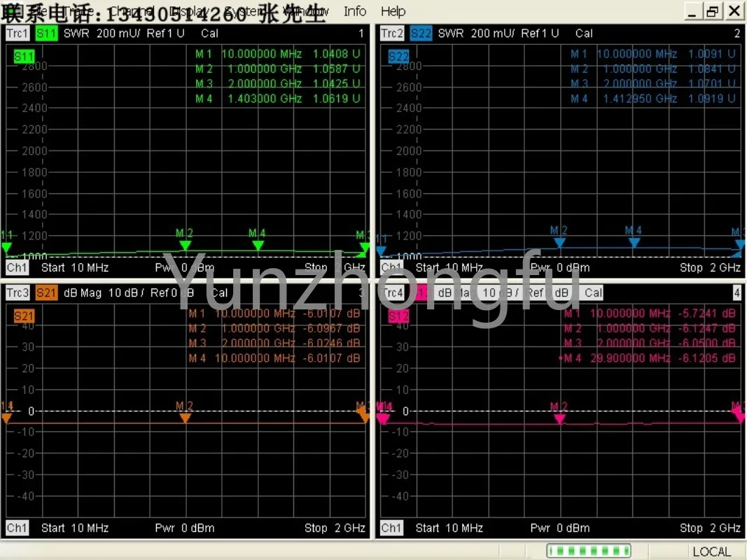Image resolution: width=747 pixels, height=560 pixels.
Task: Click S22 marker M 3 reading 1.0701 U
Action: pos(652,83)
